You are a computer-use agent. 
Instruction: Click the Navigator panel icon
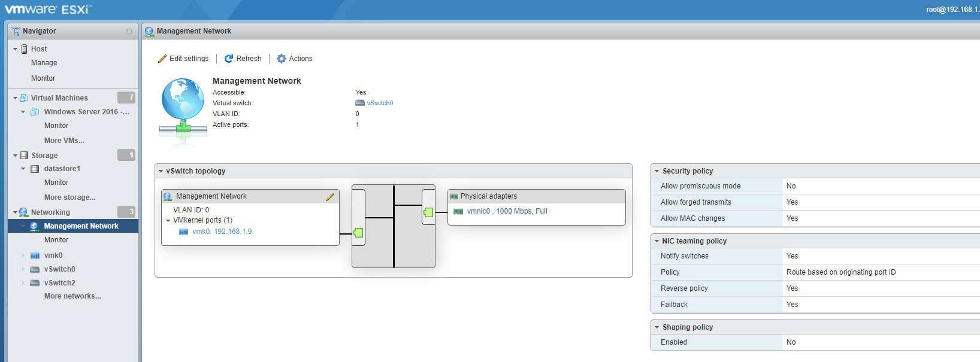click(16, 31)
